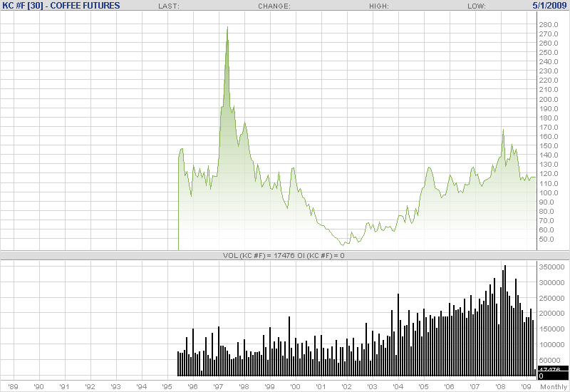
Task: Click the '89 year label on time axis
Action: tap(13, 386)
